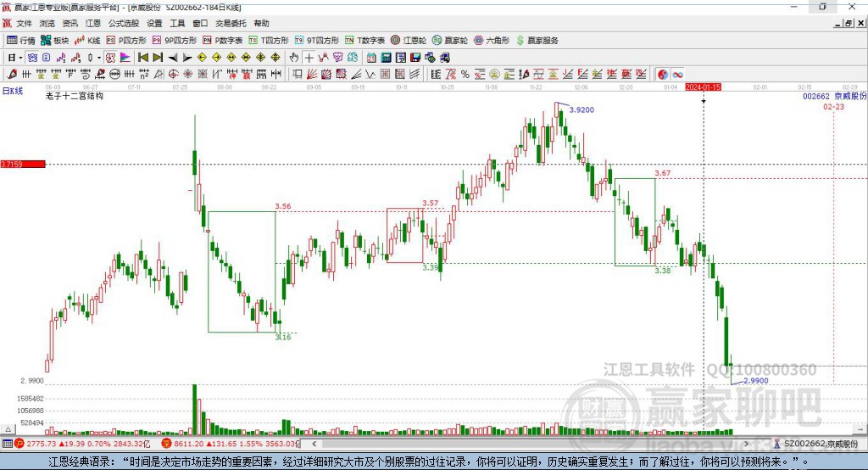Open the 江恩轮 Gann wheel

click(409, 41)
